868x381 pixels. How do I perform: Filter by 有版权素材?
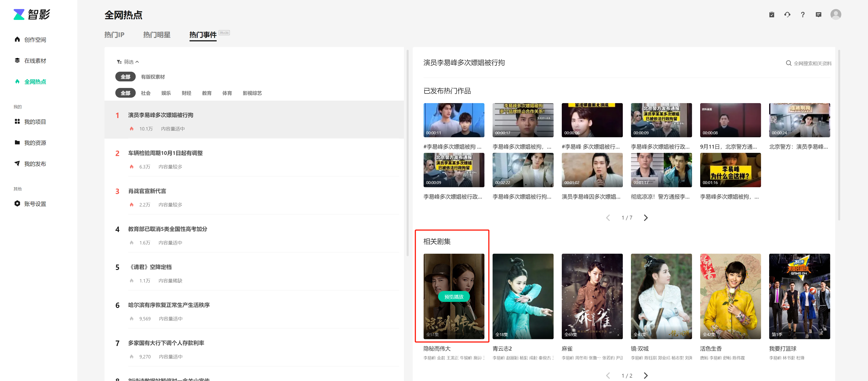pyautogui.click(x=153, y=77)
